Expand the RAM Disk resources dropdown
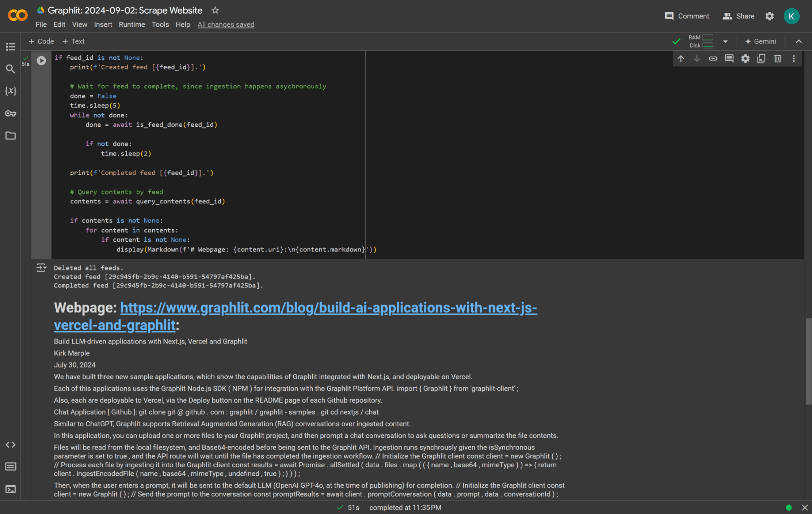 pyautogui.click(x=725, y=41)
